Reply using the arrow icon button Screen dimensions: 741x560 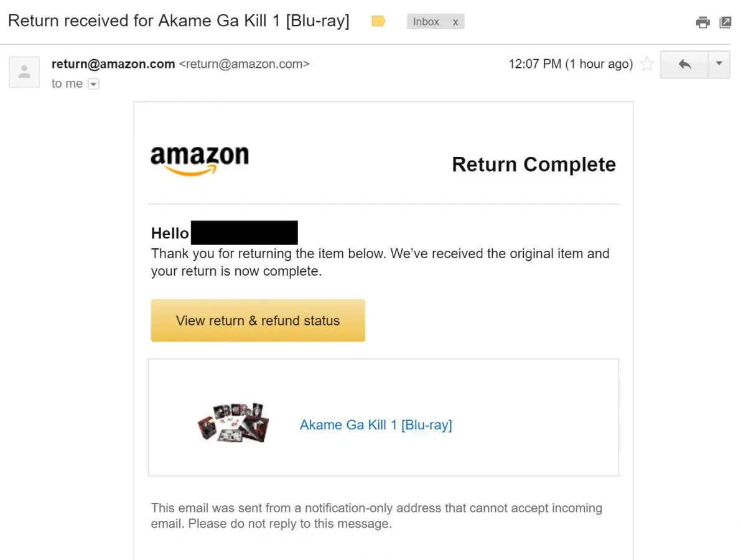(x=684, y=64)
